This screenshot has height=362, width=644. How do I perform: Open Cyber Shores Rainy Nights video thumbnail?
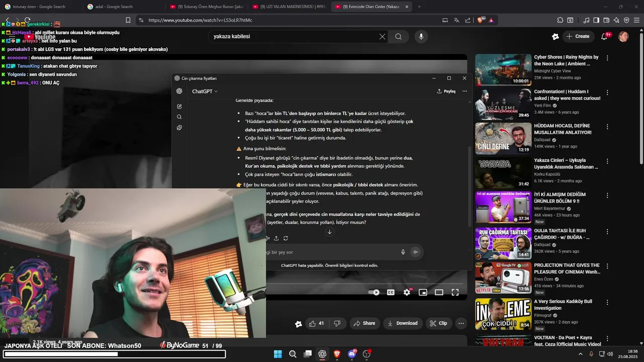(x=503, y=69)
